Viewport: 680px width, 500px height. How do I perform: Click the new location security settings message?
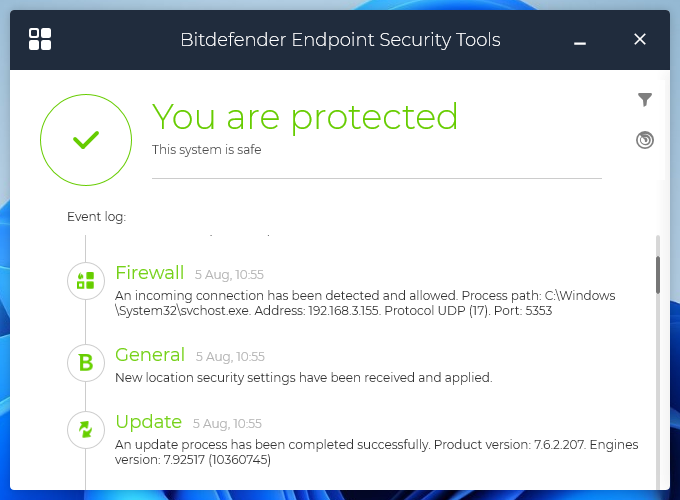(304, 378)
